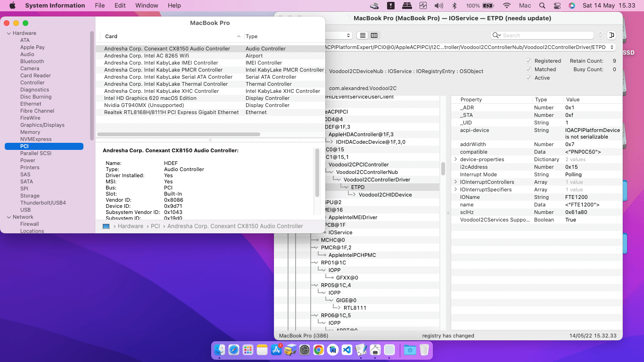The image size is (644, 362).
Task: Select the Nvidia GT940MX (Unsupported) row
Action: pyautogui.click(x=210, y=105)
